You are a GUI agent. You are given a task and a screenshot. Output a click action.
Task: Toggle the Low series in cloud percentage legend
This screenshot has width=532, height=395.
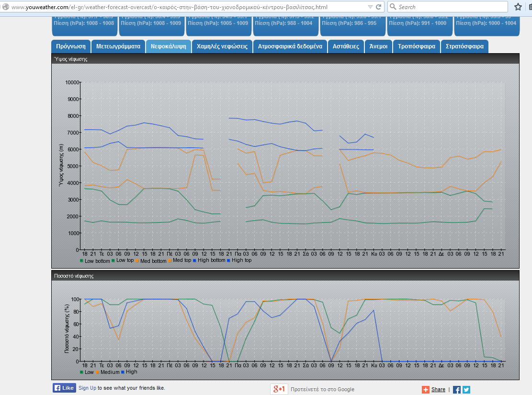(x=87, y=372)
